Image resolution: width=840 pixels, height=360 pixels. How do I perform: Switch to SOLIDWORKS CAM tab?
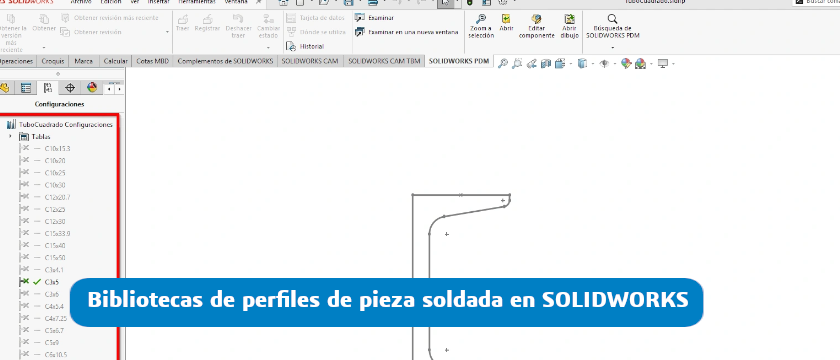point(310,61)
